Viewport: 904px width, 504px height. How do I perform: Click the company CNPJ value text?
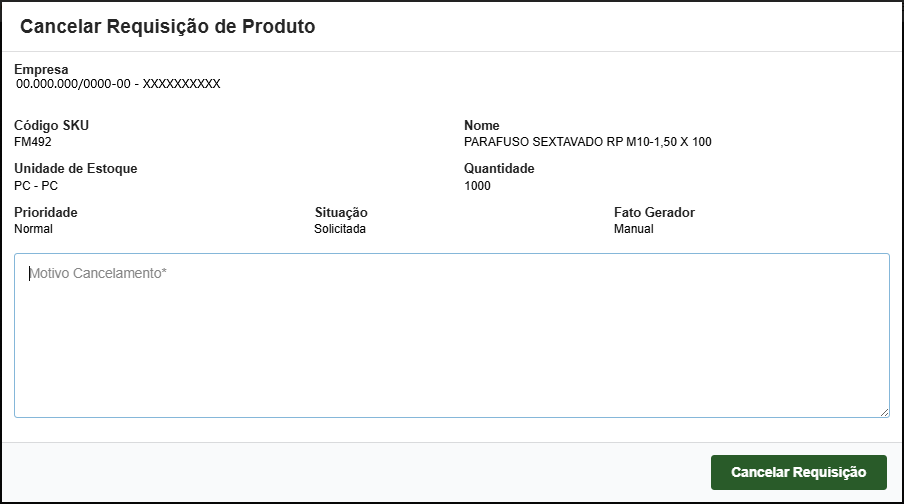coord(118,84)
